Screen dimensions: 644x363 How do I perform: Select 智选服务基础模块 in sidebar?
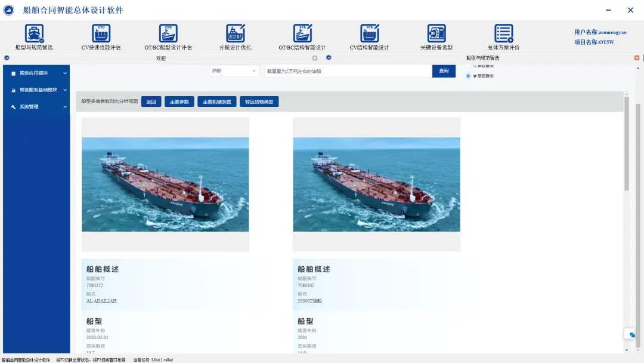point(38,90)
